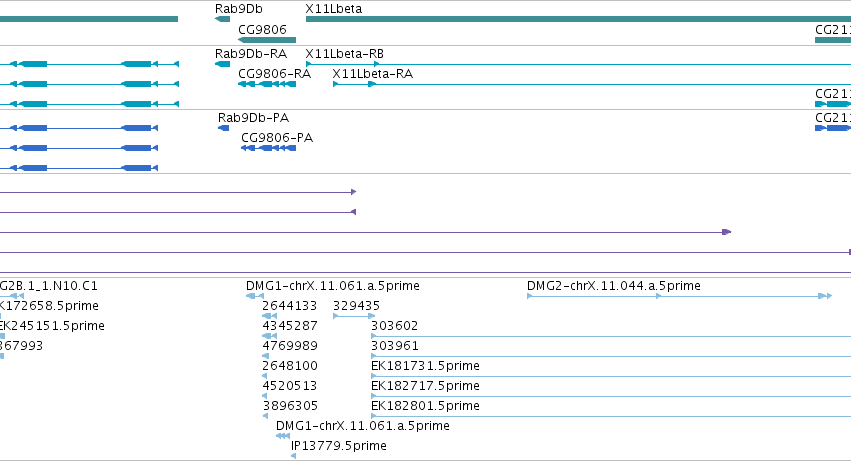Click the DMG2-chrX.11.044.a.5prime alignment line
The width and height of the screenshot is (851, 461).
pyautogui.click(x=679, y=296)
